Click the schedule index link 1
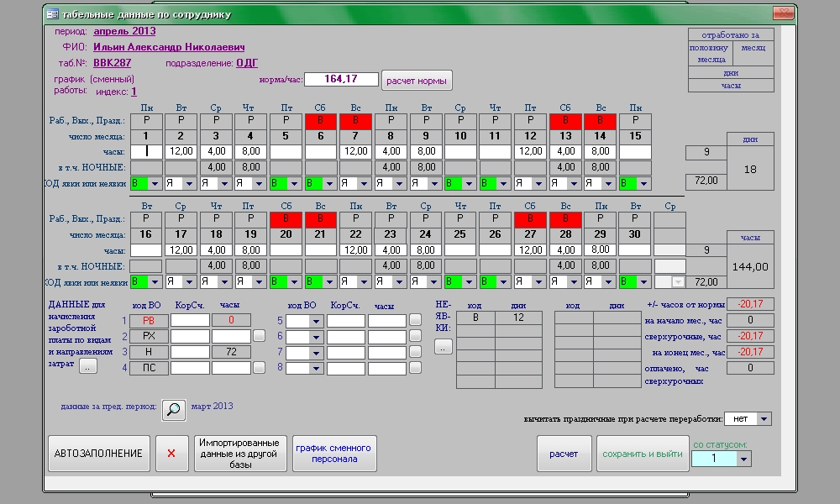Screen dimensions: 840x504 click(134, 92)
